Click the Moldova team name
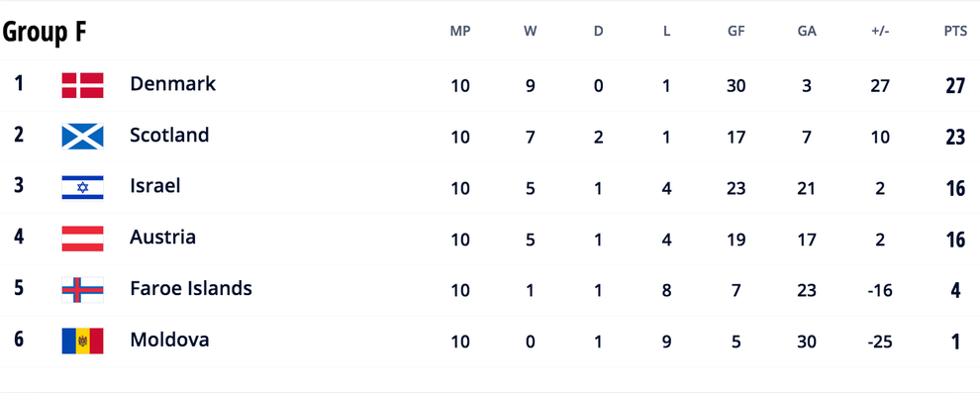980x393 pixels. (x=169, y=340)
